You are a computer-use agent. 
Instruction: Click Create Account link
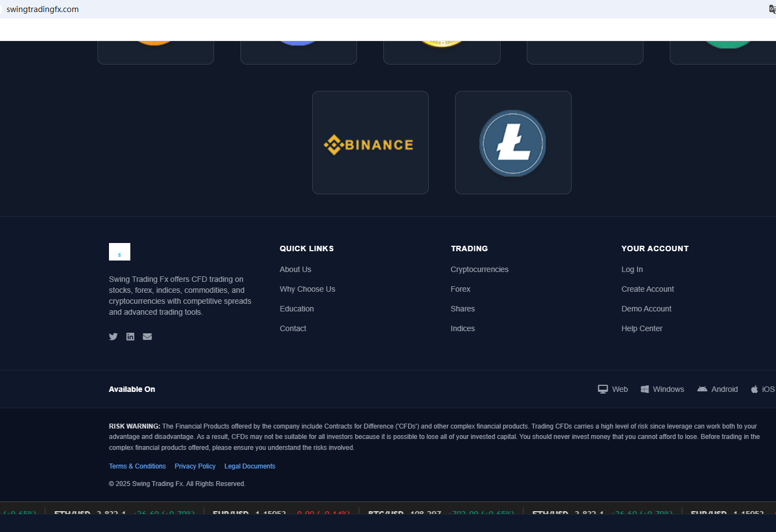click(x=648, y=289)
